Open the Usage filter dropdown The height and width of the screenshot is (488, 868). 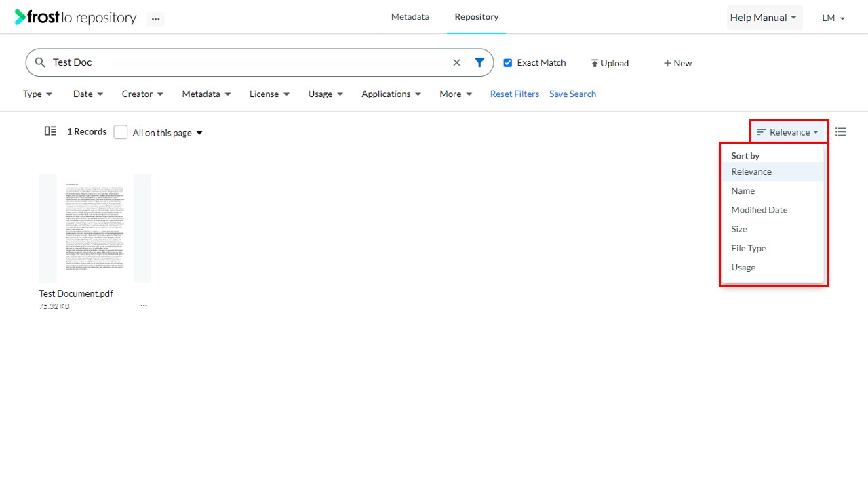325,94
